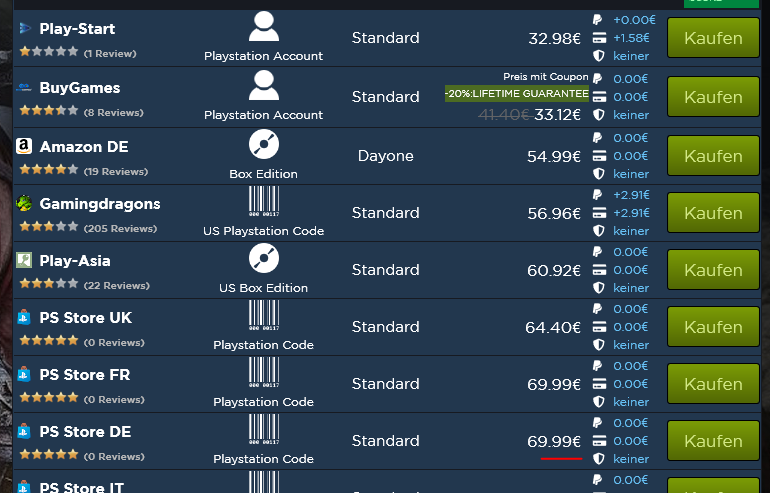Click PS Store DE's Playstation Code barcode icon

point(264,429)
